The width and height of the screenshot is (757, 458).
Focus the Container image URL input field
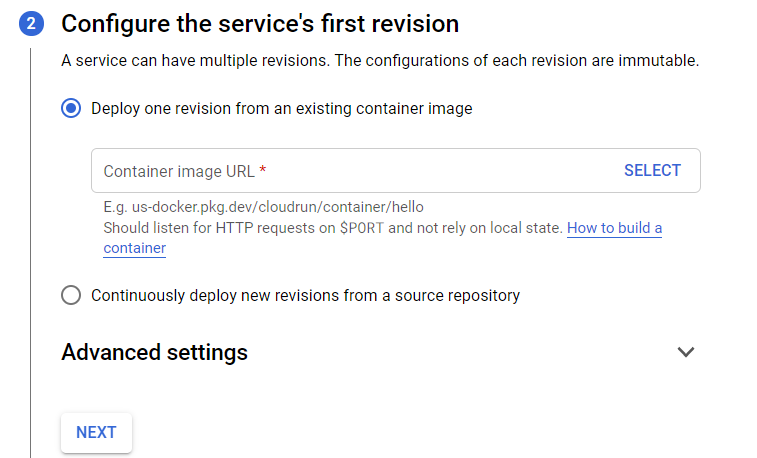(350, 171)
